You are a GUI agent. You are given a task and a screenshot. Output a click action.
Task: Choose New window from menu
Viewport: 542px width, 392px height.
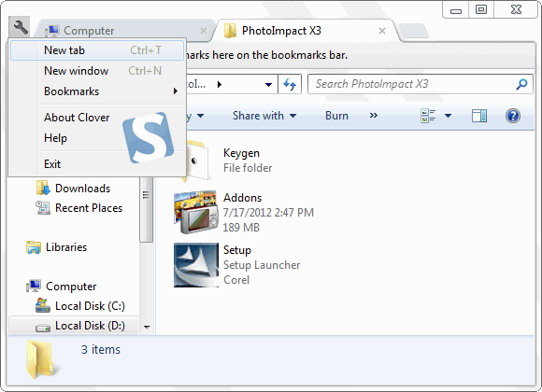(x=97, y=71)
